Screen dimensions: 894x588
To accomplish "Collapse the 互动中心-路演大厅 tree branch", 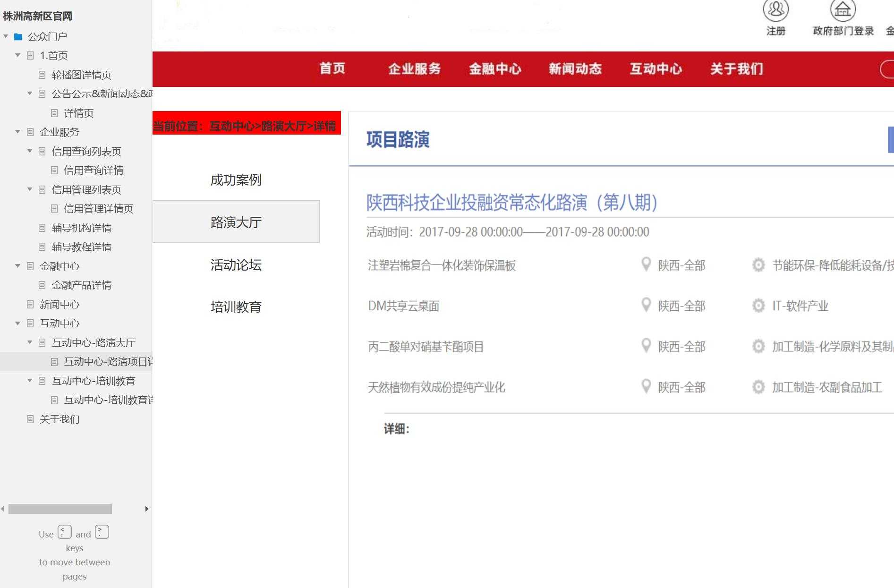I will point(29,342).
